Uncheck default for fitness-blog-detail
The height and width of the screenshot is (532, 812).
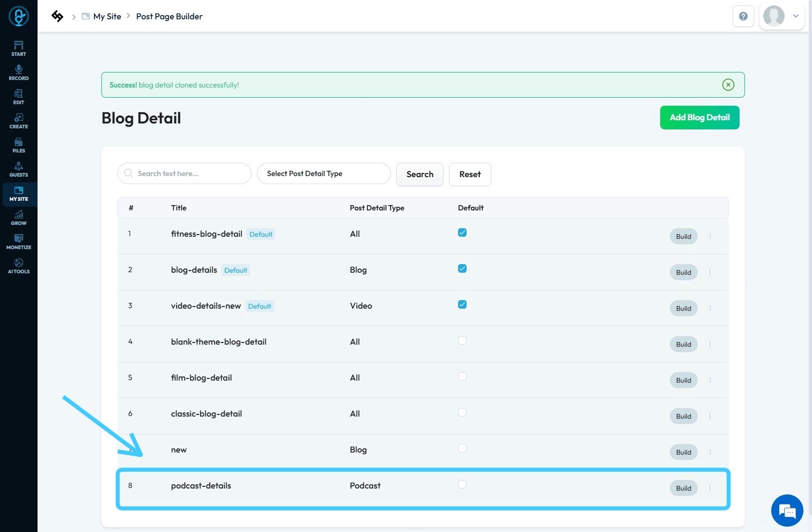point(462,232)
